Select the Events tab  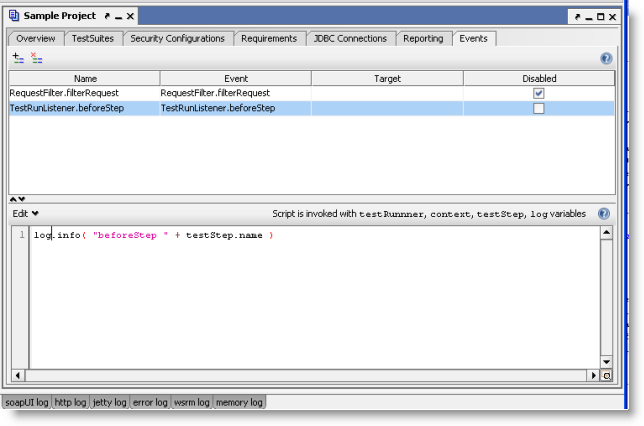[x=474, y=39]
